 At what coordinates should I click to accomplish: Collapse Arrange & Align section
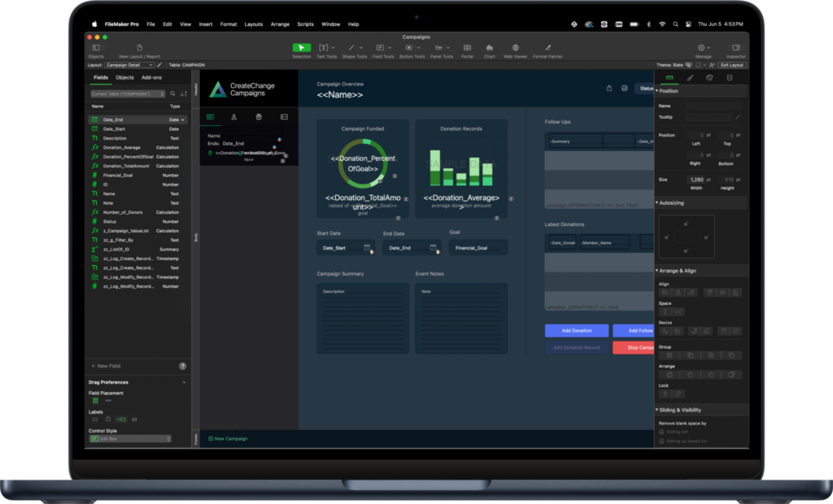[x=657, y=271]
